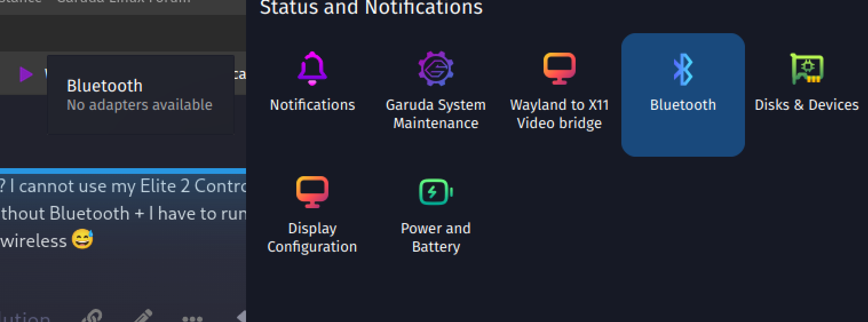Select the highlighted Bluetooth icon
This screenshot has width=868, height=322.
683,69
